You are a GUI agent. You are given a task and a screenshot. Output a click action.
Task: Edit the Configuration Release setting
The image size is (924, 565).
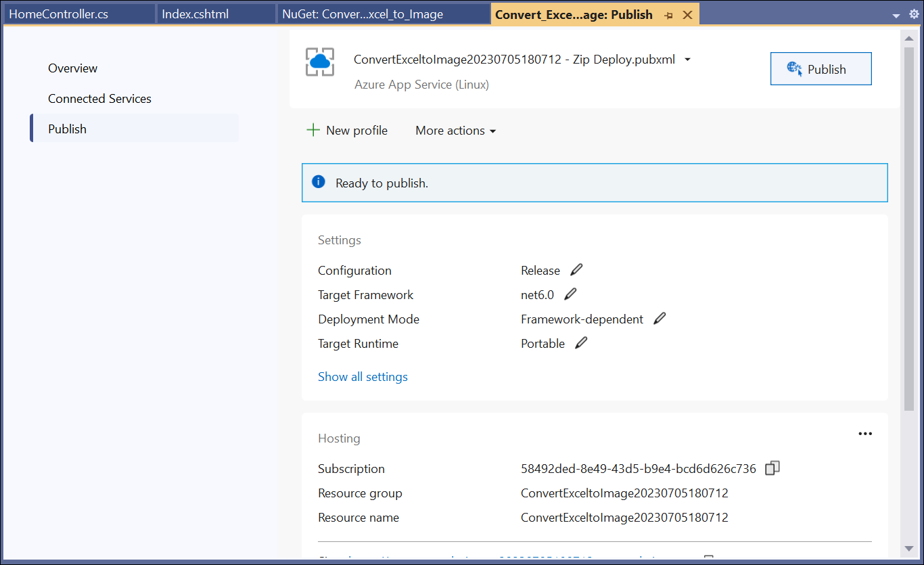[x=576, y=270]
